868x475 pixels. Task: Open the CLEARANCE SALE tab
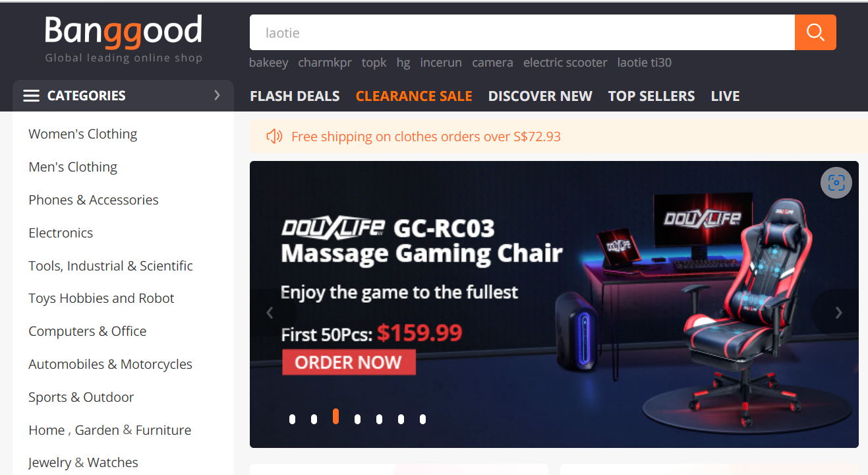click(414, 96)
